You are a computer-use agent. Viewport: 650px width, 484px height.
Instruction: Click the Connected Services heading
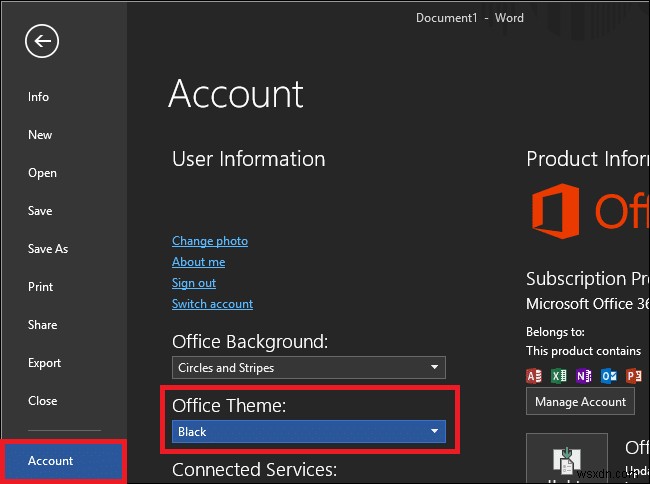click(x=255, y=469)
